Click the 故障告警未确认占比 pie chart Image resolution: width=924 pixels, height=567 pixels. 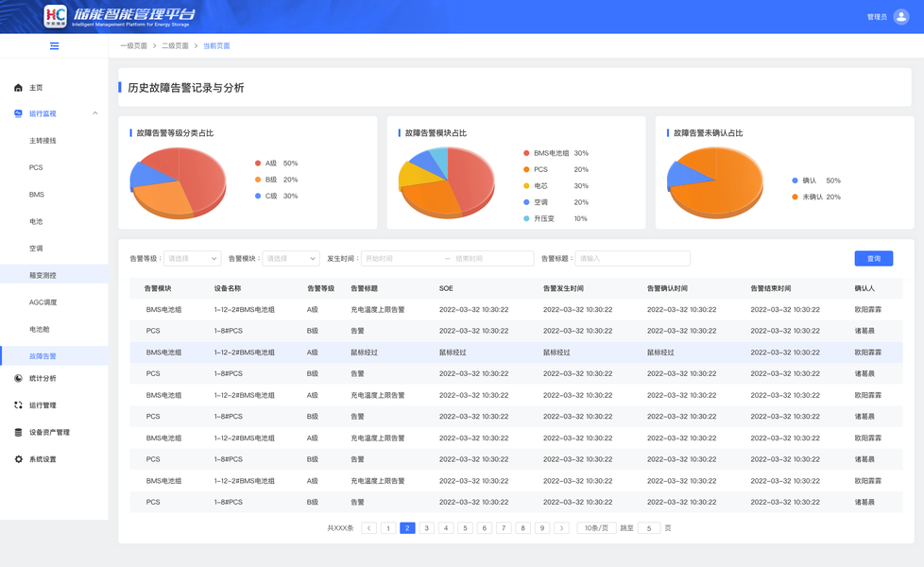715,182
